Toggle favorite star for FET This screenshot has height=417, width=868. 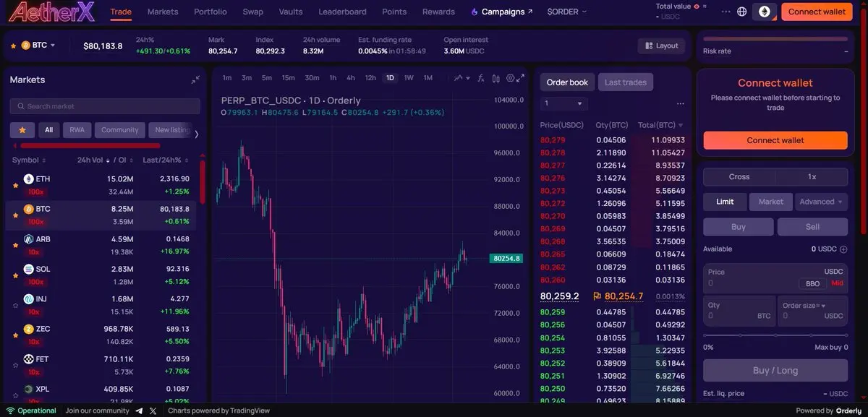(x=15, y=366)
